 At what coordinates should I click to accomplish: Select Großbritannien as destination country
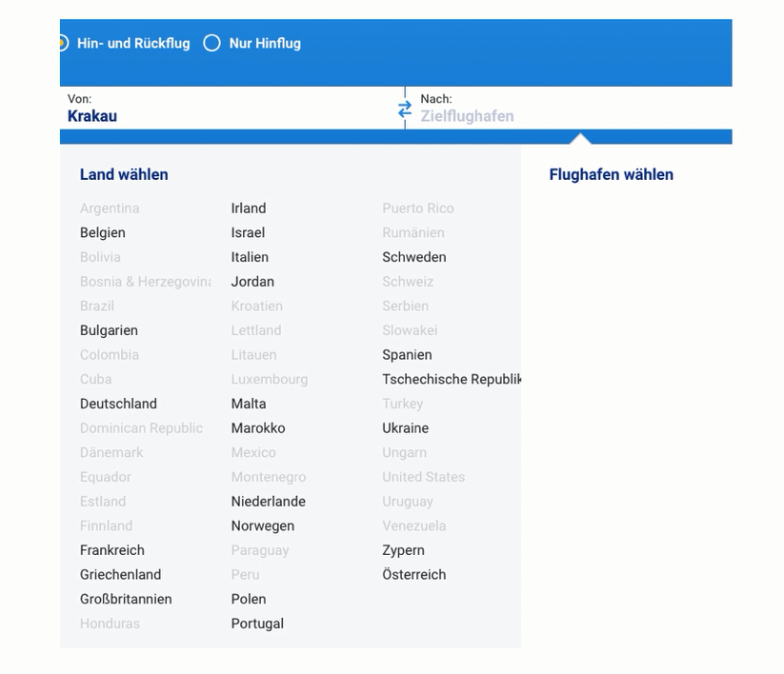tap(126, 599)
